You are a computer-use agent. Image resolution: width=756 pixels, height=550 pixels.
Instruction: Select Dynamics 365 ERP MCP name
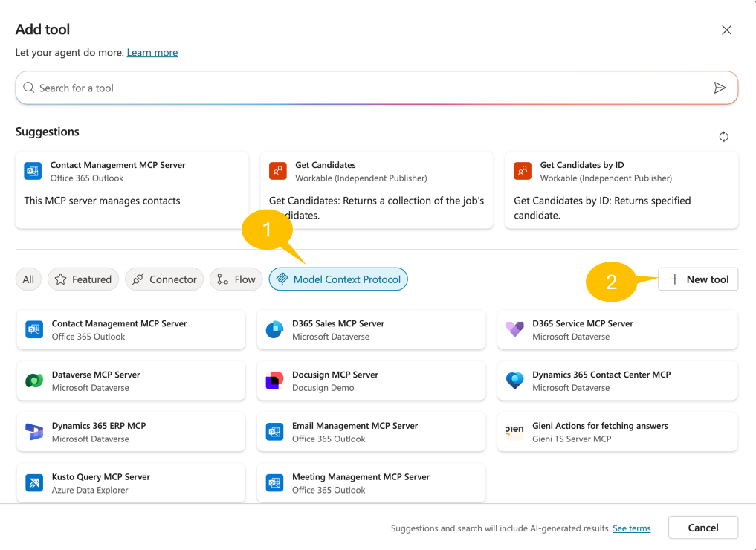pyautogui.click(x=99, y=426)
